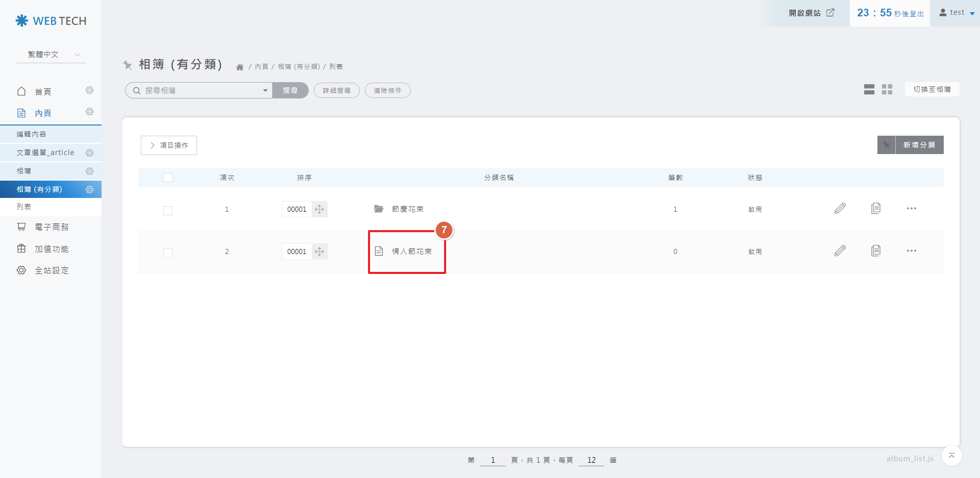Toggle the select-all checkbox in table header
This screenshot has height=478, width=980.
coord(168,178)
